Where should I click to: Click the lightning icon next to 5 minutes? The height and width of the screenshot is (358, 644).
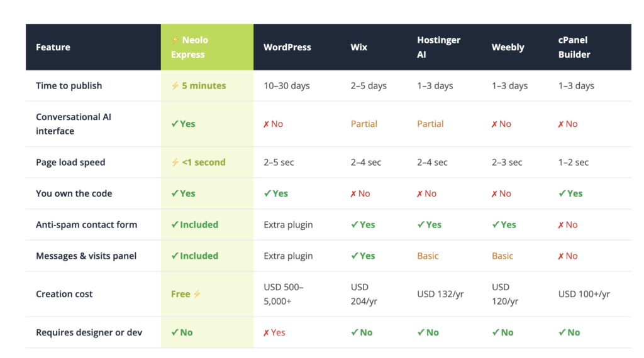coord(175,86)
